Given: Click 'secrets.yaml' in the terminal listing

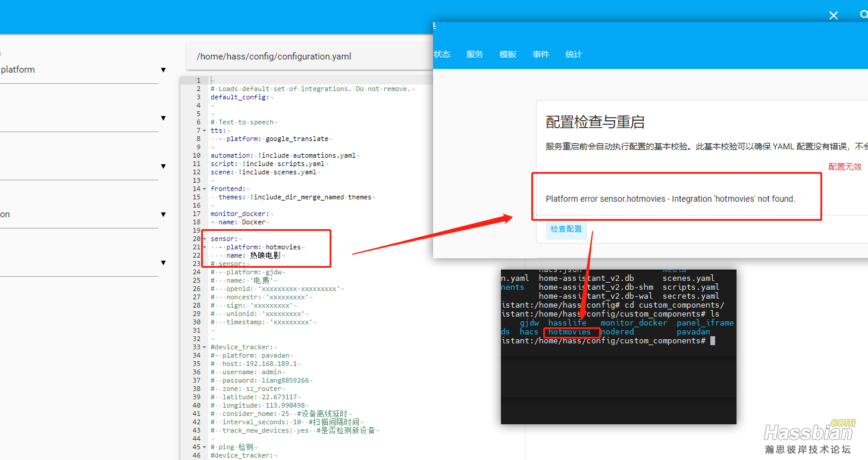Looking at the screenshot, I should (x=691, y=296).
